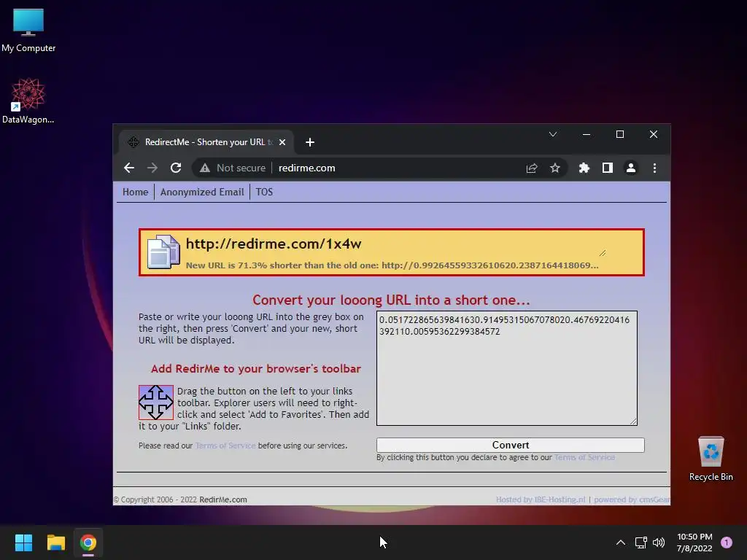
Task: Go back in Chrome browser
Action: 129,168
